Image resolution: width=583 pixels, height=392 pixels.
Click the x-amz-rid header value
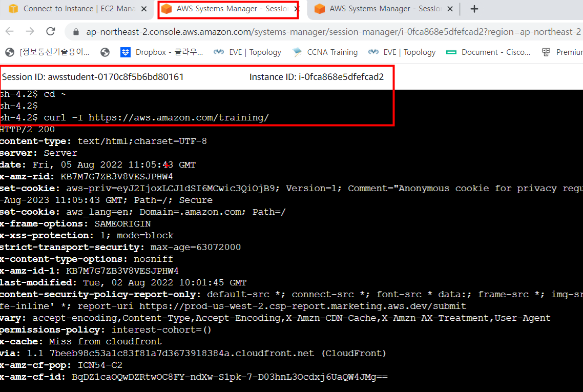[x=117, y=177]
